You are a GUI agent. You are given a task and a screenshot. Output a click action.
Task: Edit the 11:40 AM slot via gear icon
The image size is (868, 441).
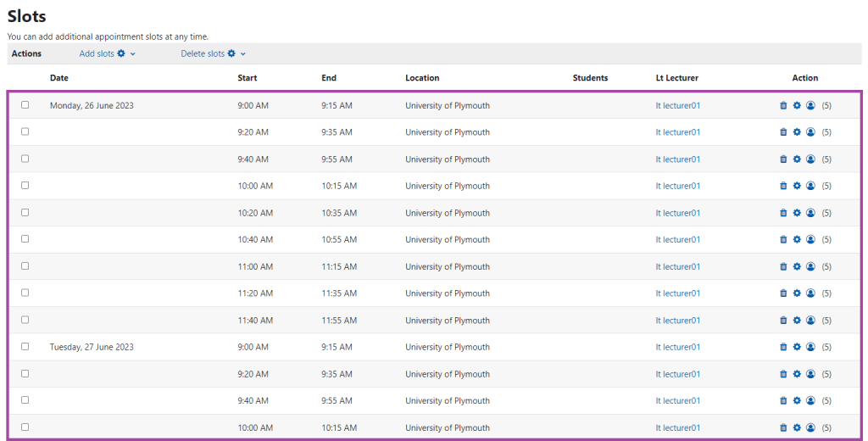pyautogui.click(x=797, y=321)
